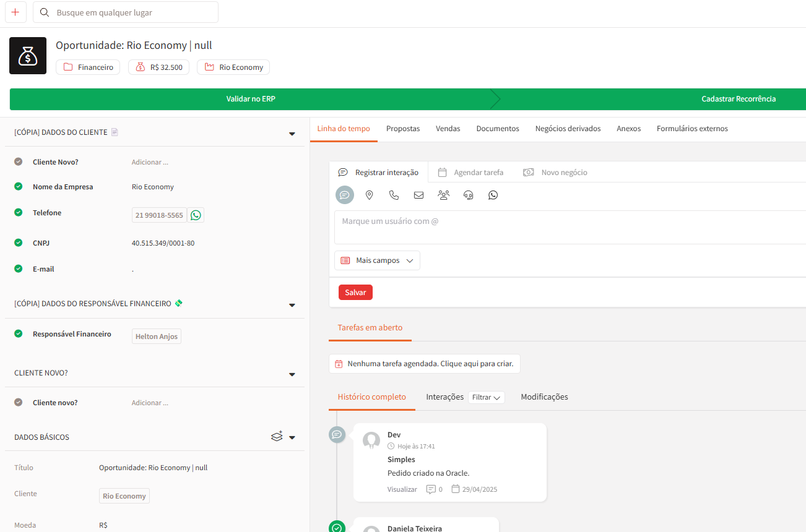Collapse the [CÓPIA] Dados do Cliente section
This screenshot has height=532, width=806.
(x=292, y=133)
